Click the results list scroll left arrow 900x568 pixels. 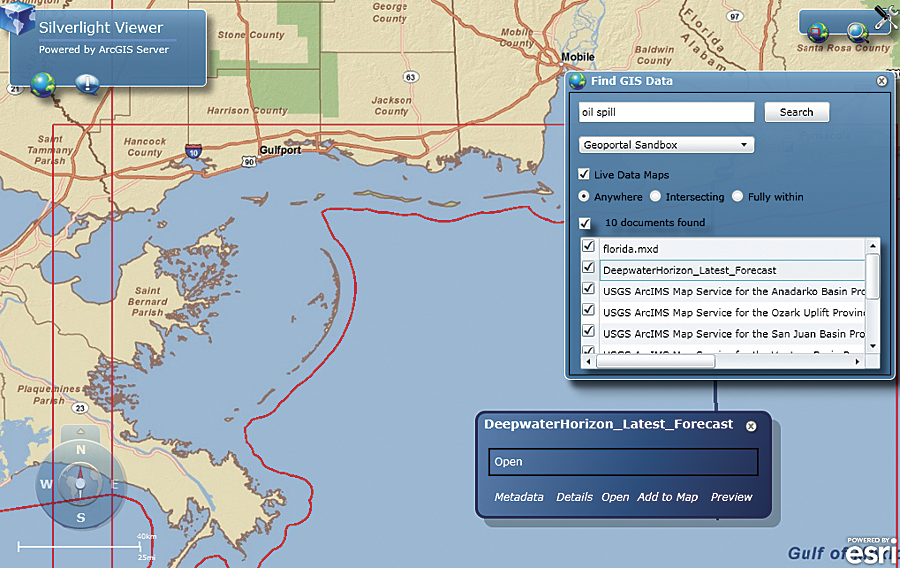(588, 361)
